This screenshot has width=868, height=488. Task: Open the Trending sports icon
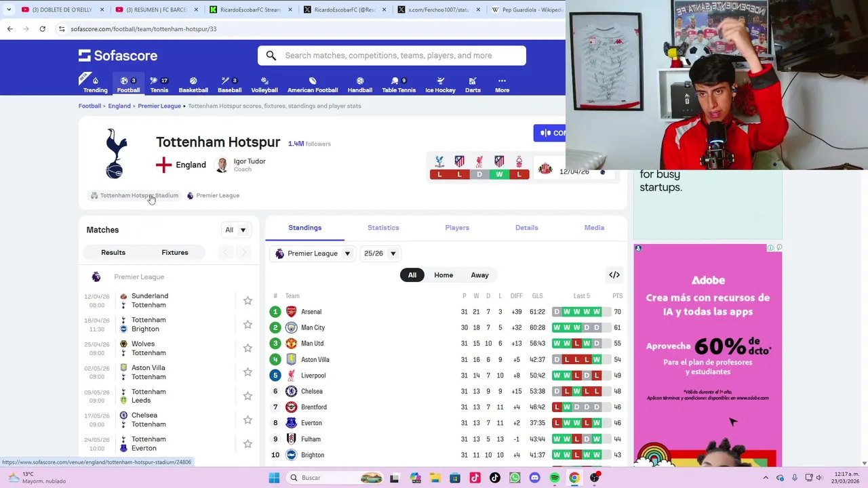coord(95,84)
